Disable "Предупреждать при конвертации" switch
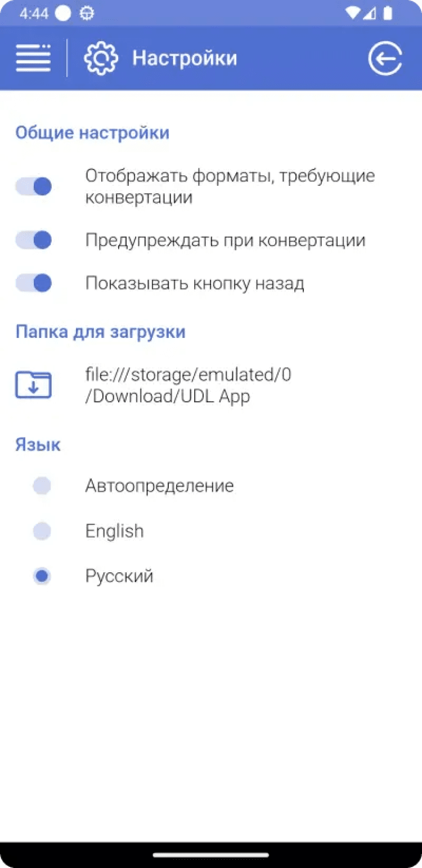 point(34,241)
